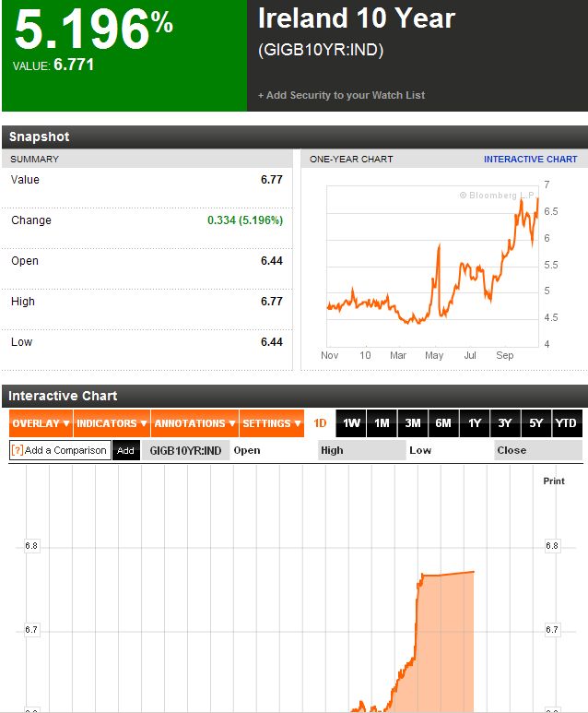Select the 1D time range
588x713 pixels.
(x=320, y=423)
